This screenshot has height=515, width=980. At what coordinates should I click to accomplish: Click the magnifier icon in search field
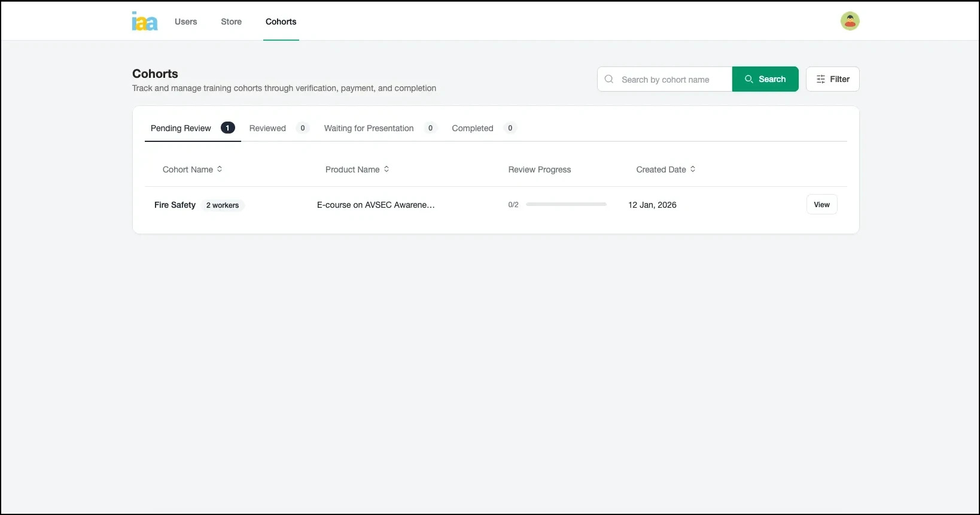pyautogui.click(x=609, y=79)
